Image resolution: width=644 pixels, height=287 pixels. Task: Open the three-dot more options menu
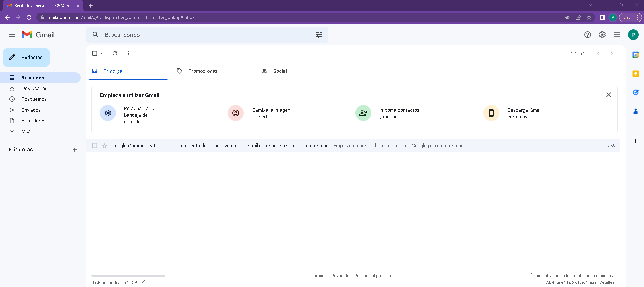pos(128,53)
